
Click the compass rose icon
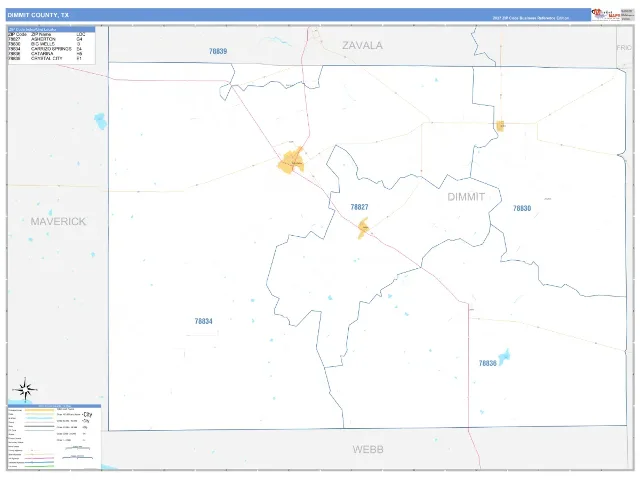(x=25, y=389)
